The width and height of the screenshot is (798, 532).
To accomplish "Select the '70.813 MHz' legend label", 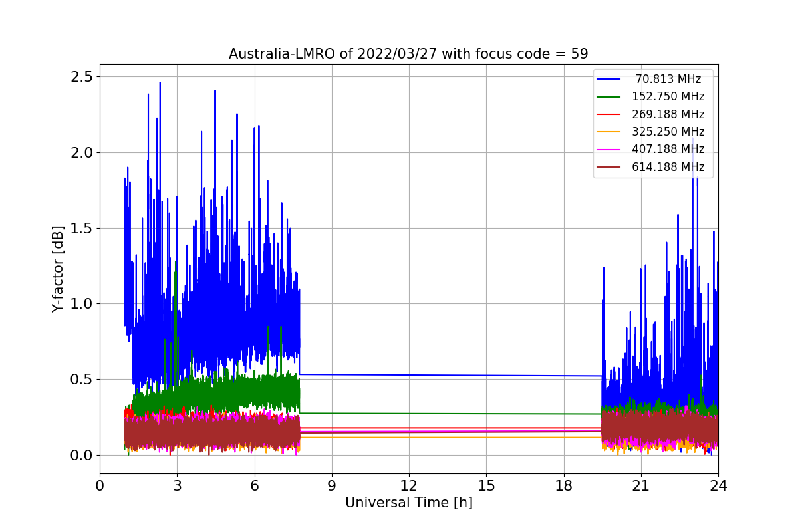I will pyautogui.click(x=668, y=79).
